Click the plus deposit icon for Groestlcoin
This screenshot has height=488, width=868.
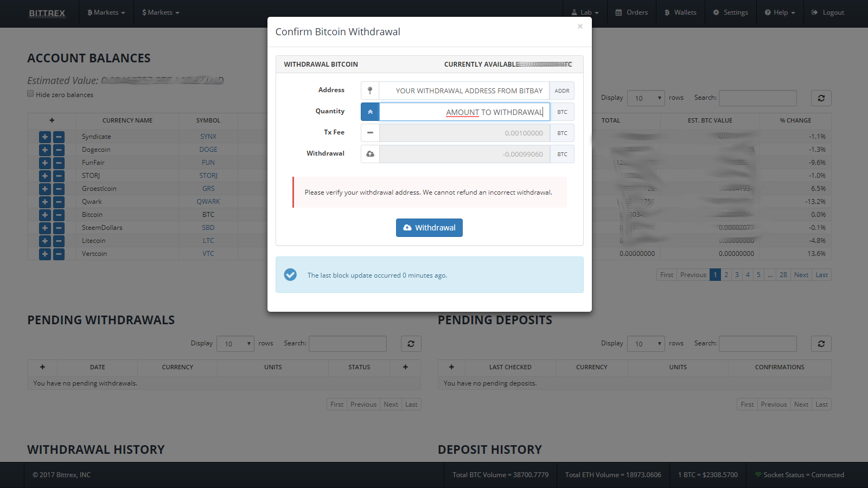click(x=45, y=189)
